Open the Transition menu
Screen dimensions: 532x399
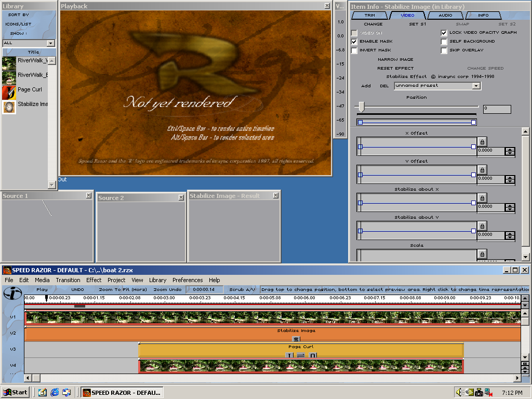click(68, 280)
